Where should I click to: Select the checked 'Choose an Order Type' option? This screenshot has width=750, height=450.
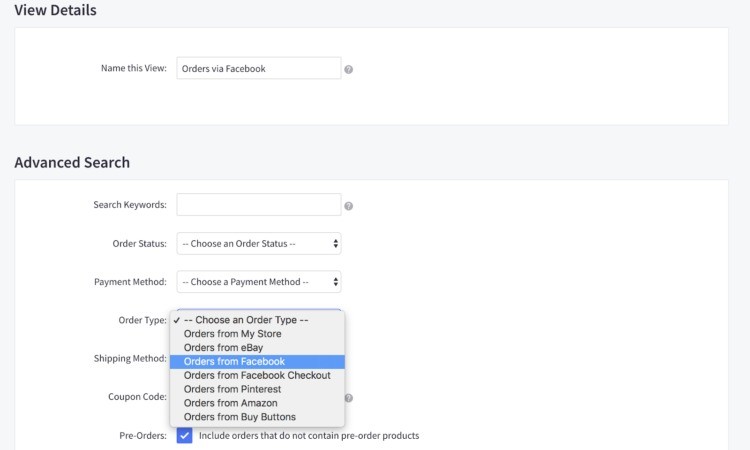(x=251, y=320)
